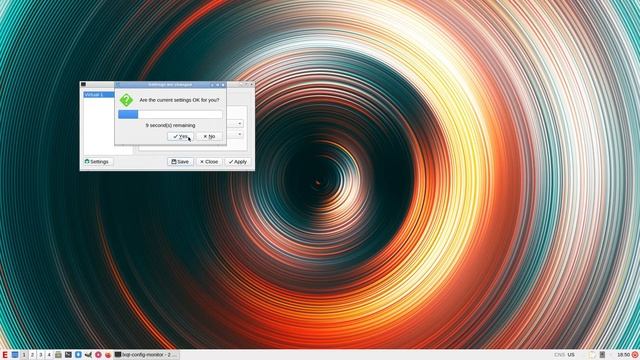640x360 pixels.
Task: Open Settings button in monitor window
Action: point(97,162)
